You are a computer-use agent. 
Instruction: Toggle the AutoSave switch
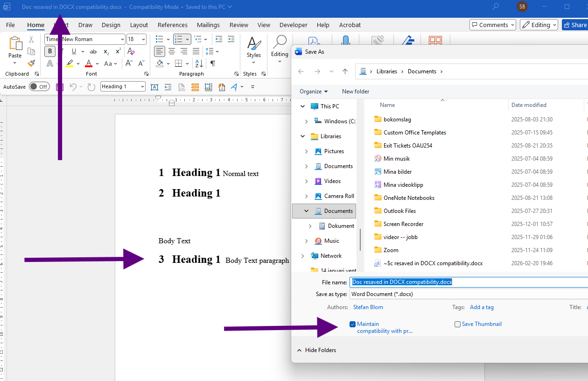tap(39, 86)
